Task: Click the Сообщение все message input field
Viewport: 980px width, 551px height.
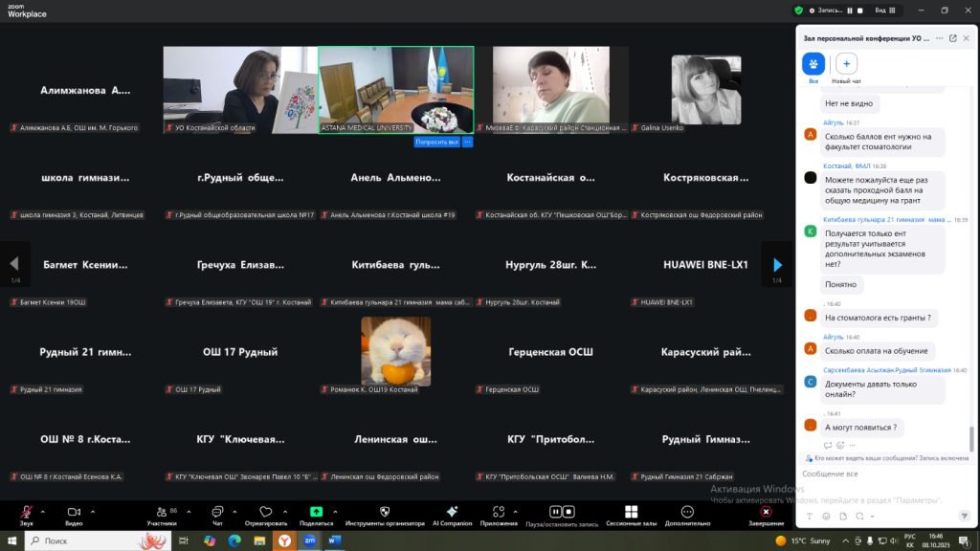Action: click(880, 474)
